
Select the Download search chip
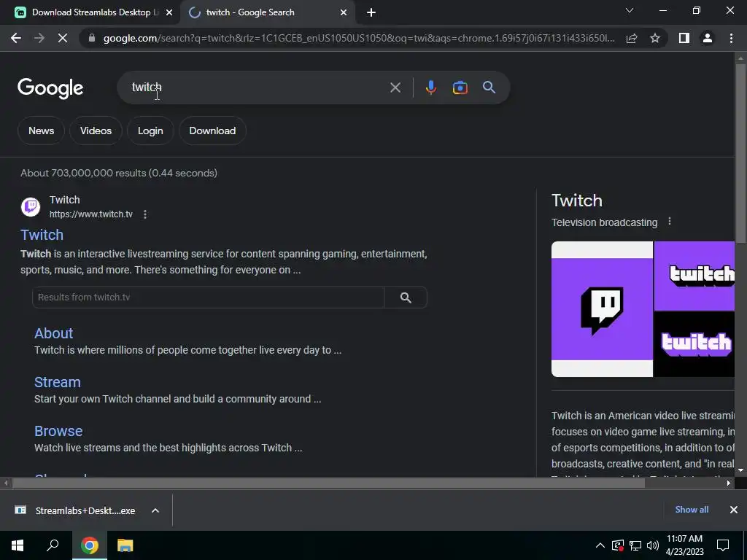212,131
